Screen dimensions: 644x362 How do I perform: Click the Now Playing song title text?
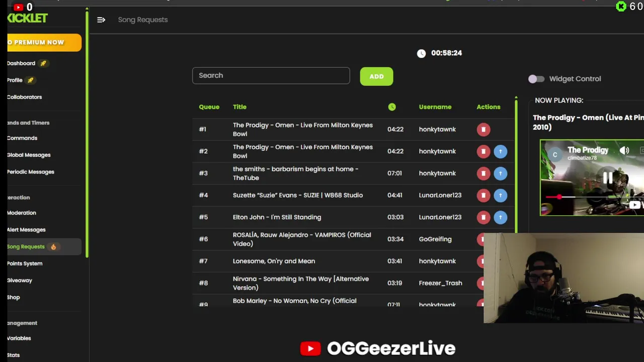[x=588, y=122]
